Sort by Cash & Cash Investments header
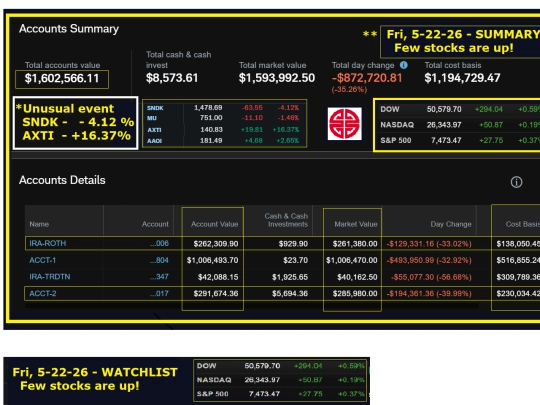This screenshot has height=405, width=540. [286, 220]
